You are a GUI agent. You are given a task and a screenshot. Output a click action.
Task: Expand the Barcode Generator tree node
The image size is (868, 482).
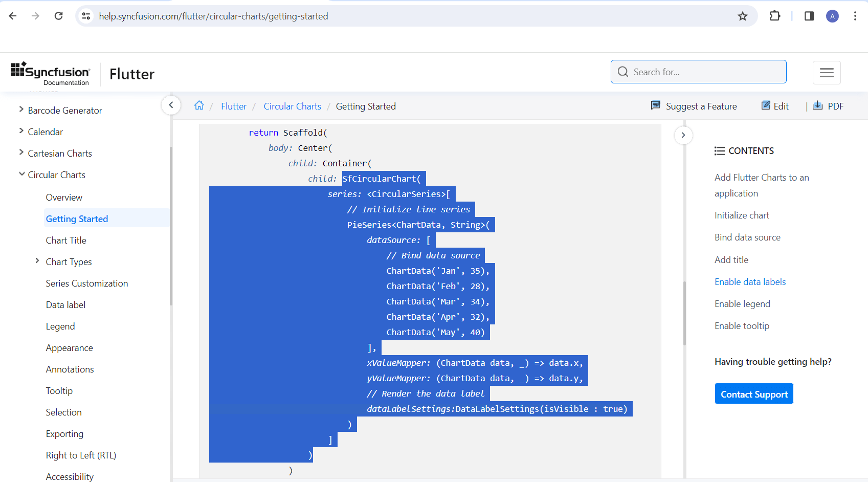[x=21, y=109]
